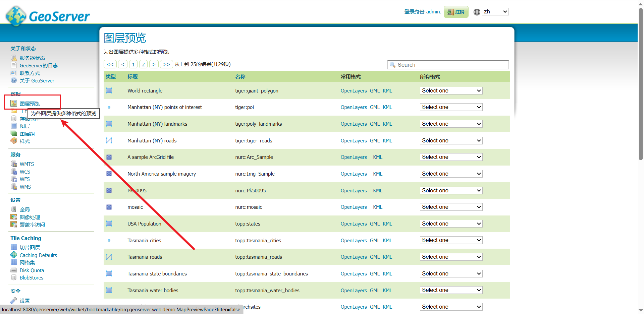The image size is (644, 314).
Task: Click the tiger:giant_polygon name text
Action: click(257, 90)
